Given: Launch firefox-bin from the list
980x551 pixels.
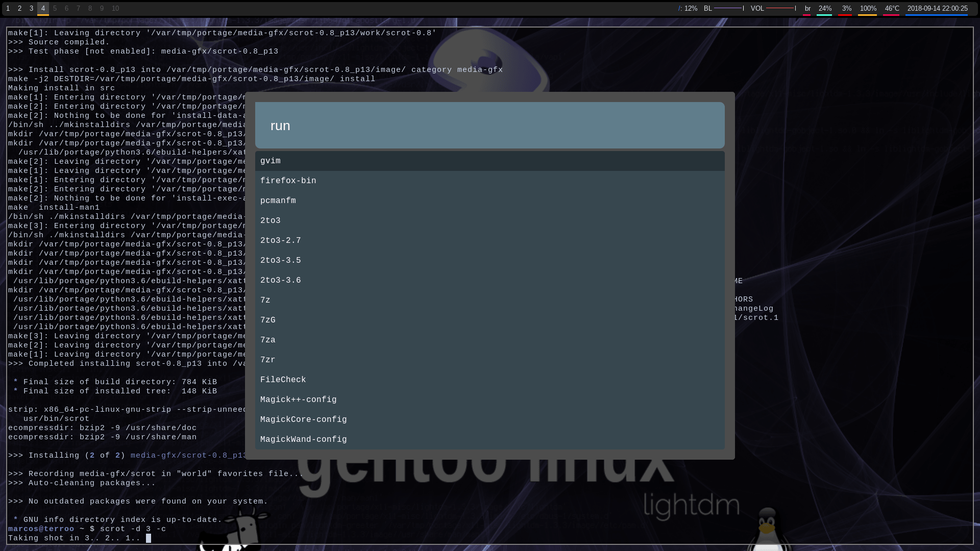Looking at the screenshot, I should pyautogui.click(x=490, y=181).
